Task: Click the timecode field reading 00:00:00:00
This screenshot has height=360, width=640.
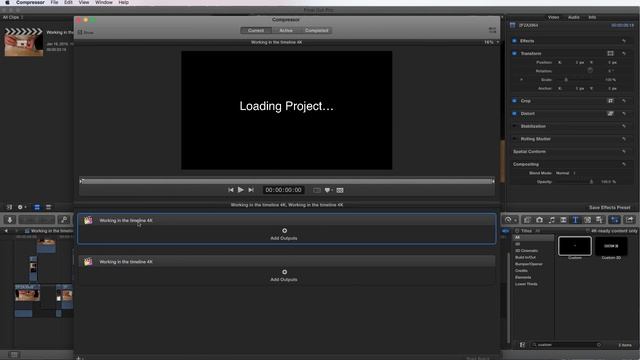Action: (x=283, y=190)
